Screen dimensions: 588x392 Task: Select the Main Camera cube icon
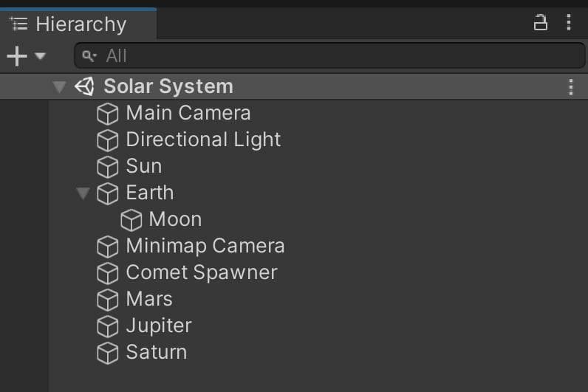pyautogui.click(x=108, y=114)
